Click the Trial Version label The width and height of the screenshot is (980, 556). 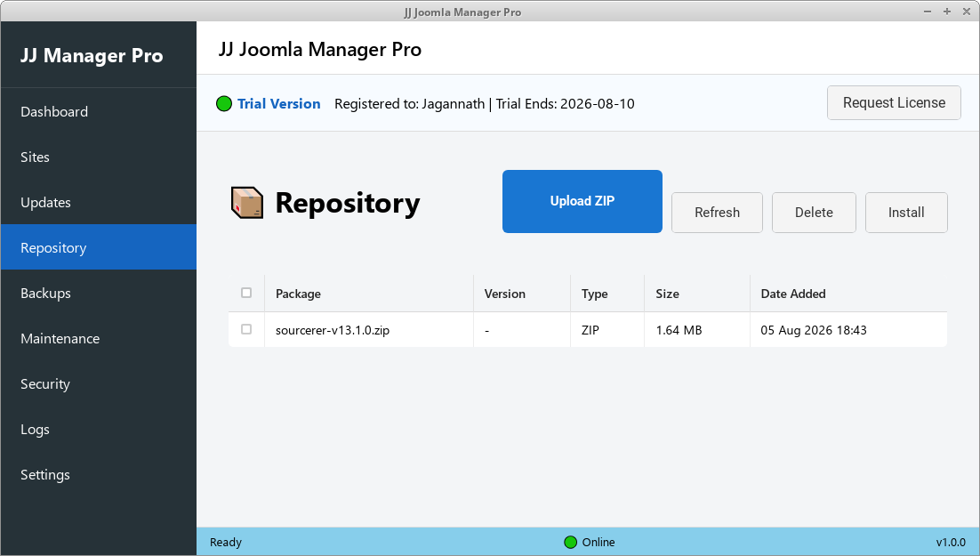278,104
